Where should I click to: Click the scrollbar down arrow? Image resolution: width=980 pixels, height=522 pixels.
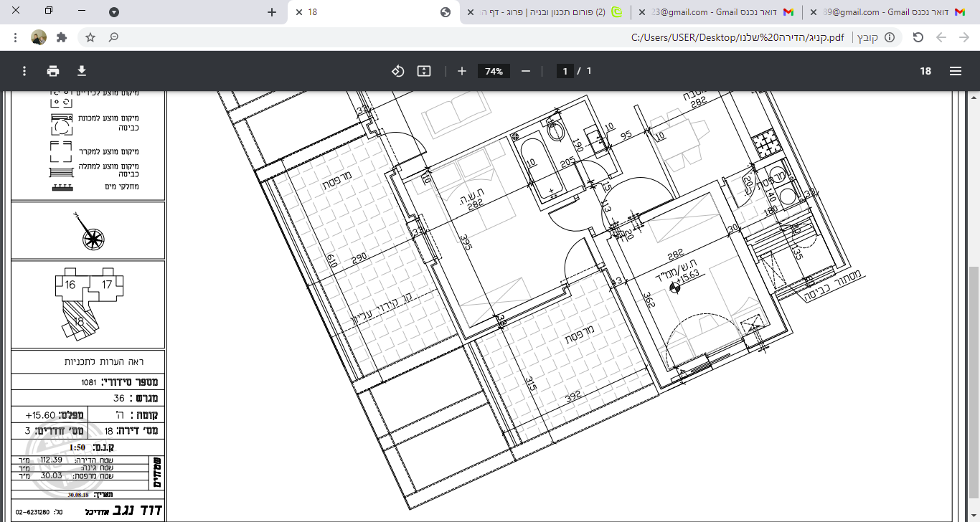point(974,515)
